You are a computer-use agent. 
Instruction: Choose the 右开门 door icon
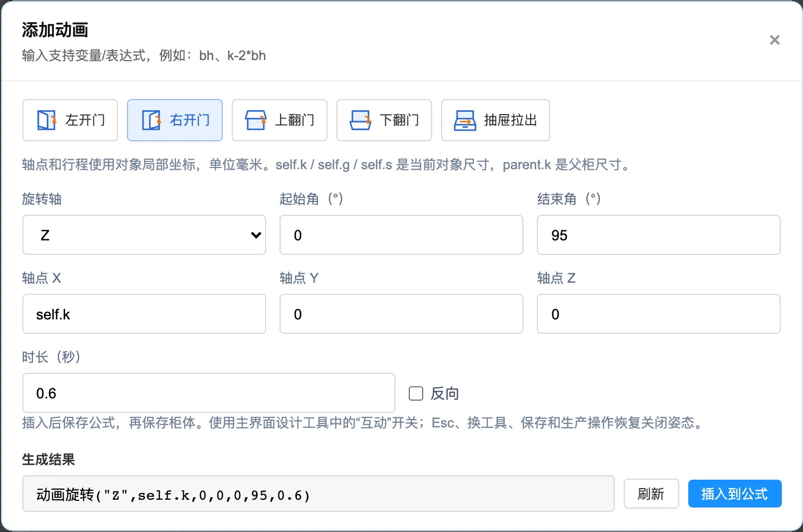[151, 120]
